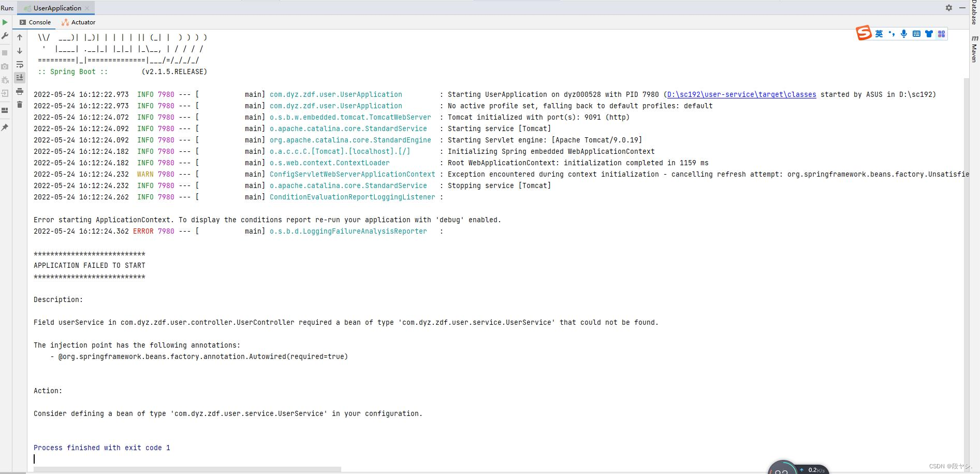The image size is (980, 474).
Task: Clear all console output
Action: (x=20, y=105)
